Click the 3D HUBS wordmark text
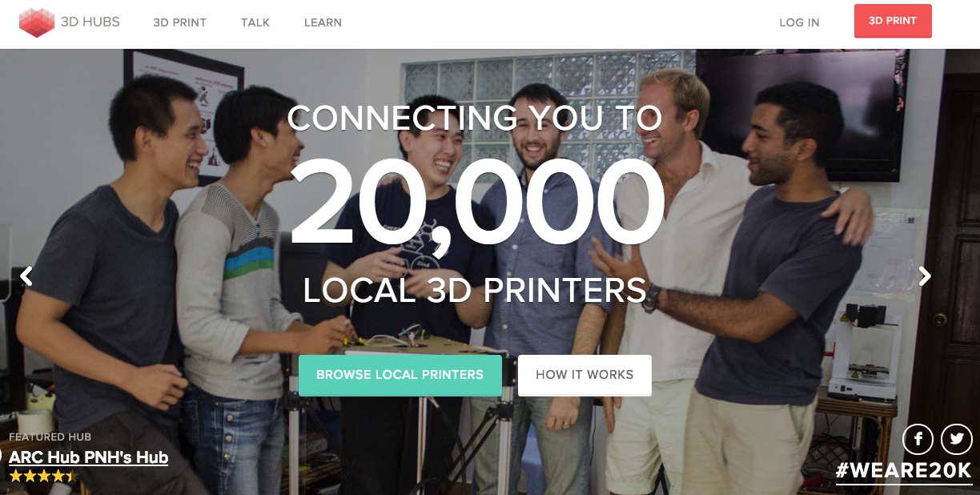The image size is (980, 495). coord(90,22)
